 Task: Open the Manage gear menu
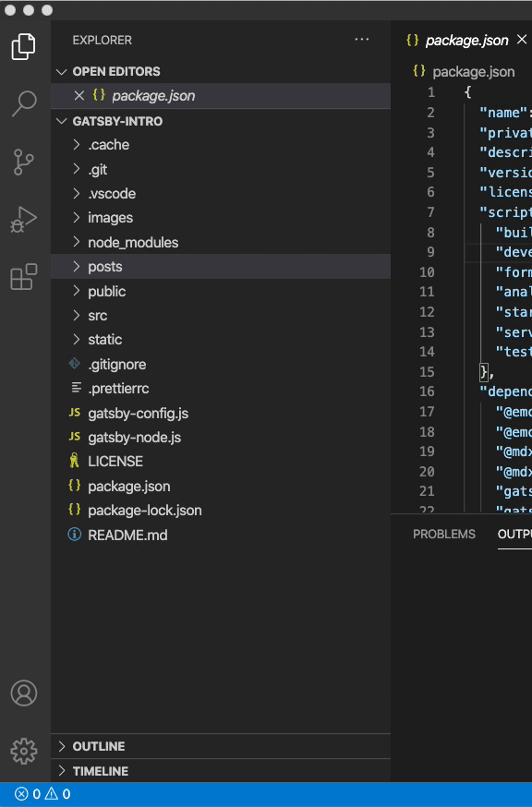[x=24, y=752]
